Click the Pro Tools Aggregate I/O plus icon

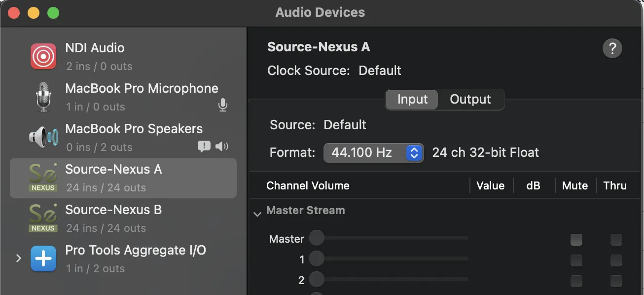pyautogui.click(x=43, y=258)
